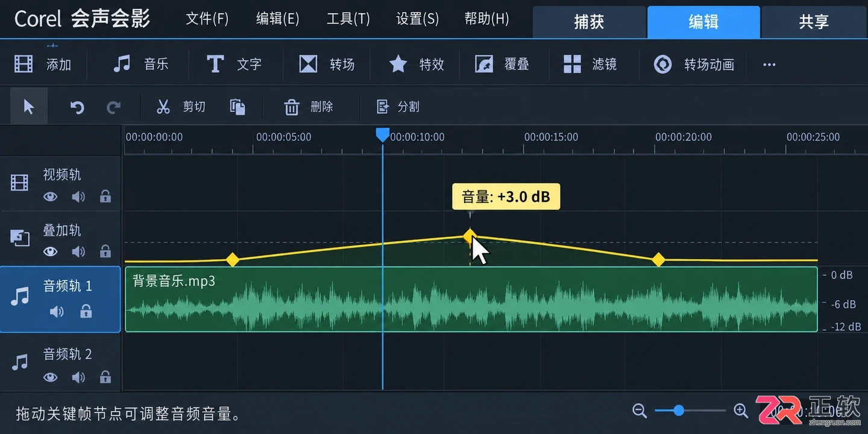Click the timeline zoom slider handle
The height and width of the screenshot is (434, 868).
(679, 410)
